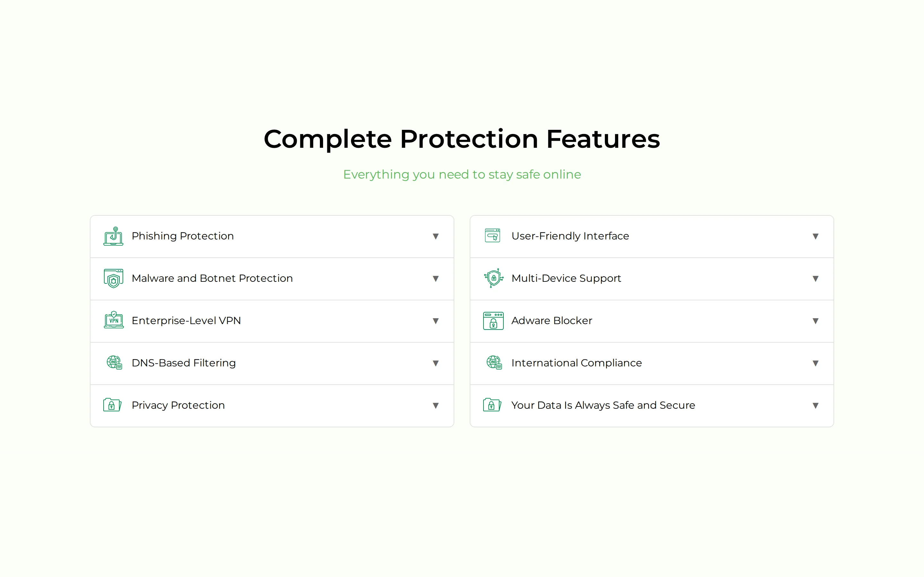Click the Enterprise-Level VPN laptop icon
The height and width of the screenshot is (577, 924).
coord(114,320)
